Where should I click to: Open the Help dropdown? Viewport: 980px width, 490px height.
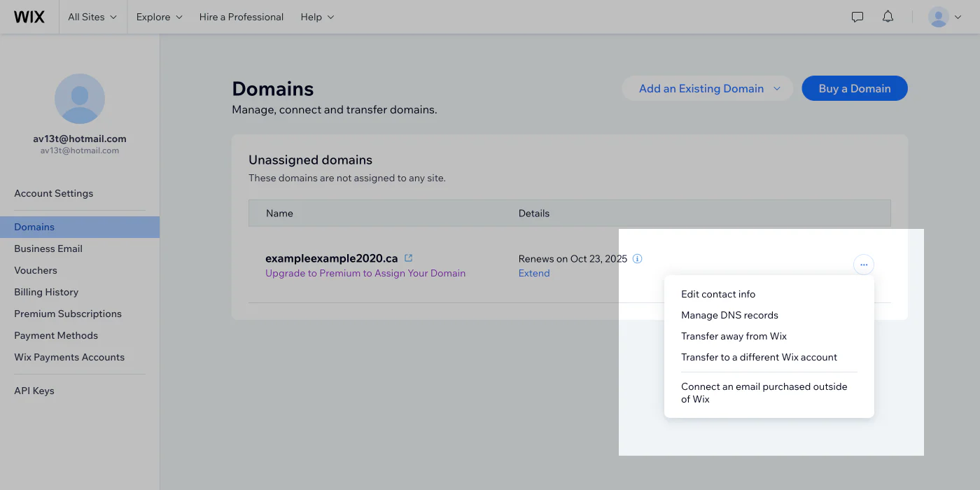coord(316,16)
